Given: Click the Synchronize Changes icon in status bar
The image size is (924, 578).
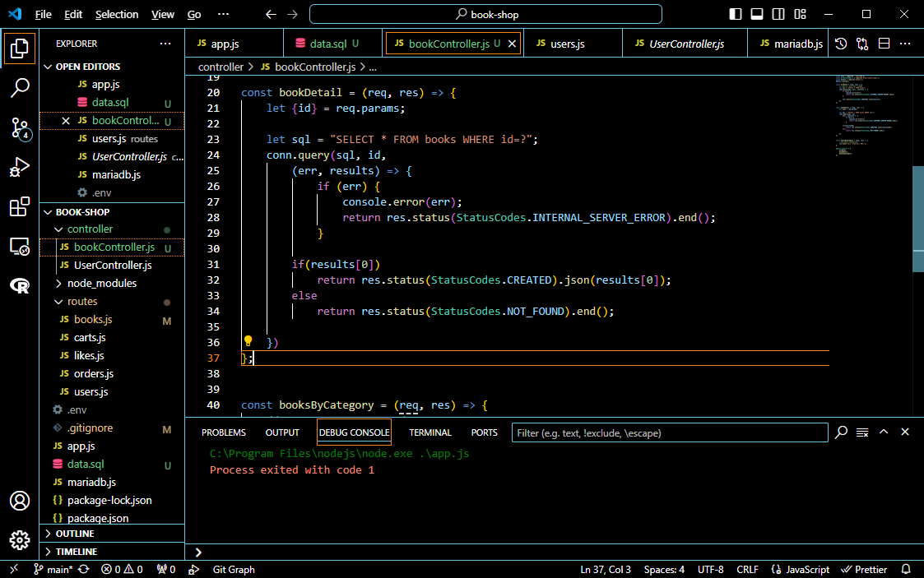Looking at the screenshot, I should [x=84, y=569].
